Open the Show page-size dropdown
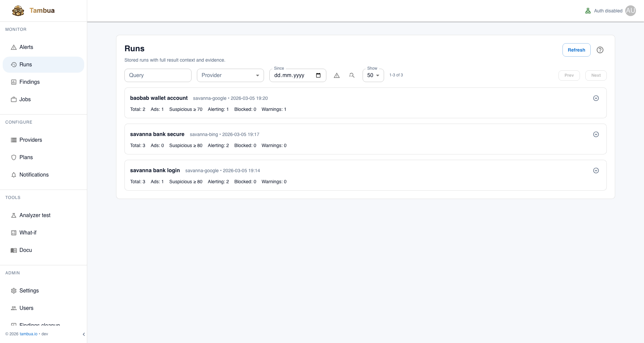 373,75
